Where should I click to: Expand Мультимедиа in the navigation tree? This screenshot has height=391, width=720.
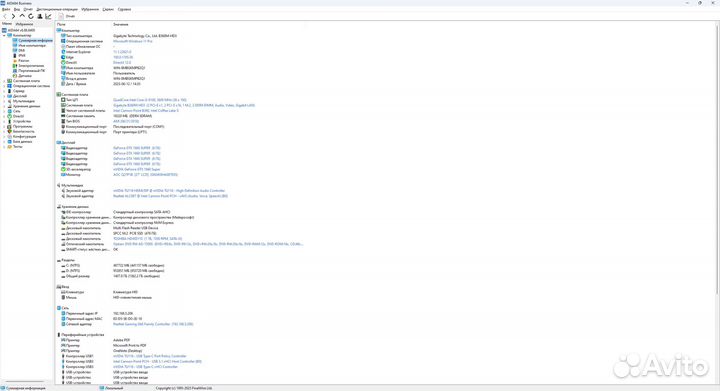(x=5, y=101)
